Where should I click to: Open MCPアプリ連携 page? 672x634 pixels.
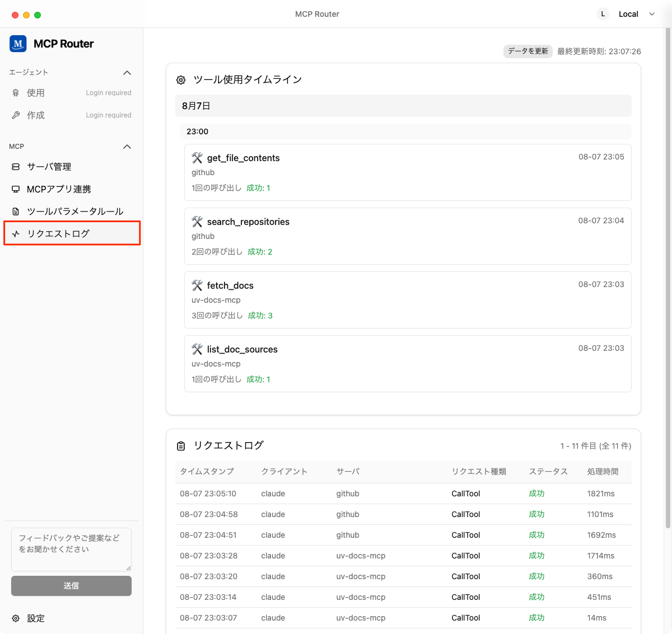(72, 189)
